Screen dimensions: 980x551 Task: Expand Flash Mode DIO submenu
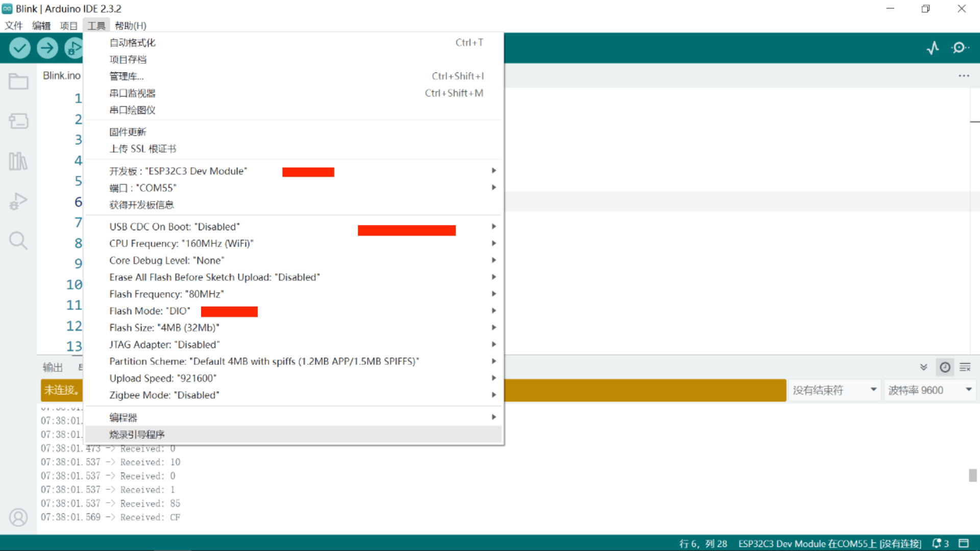pos(294,311)
